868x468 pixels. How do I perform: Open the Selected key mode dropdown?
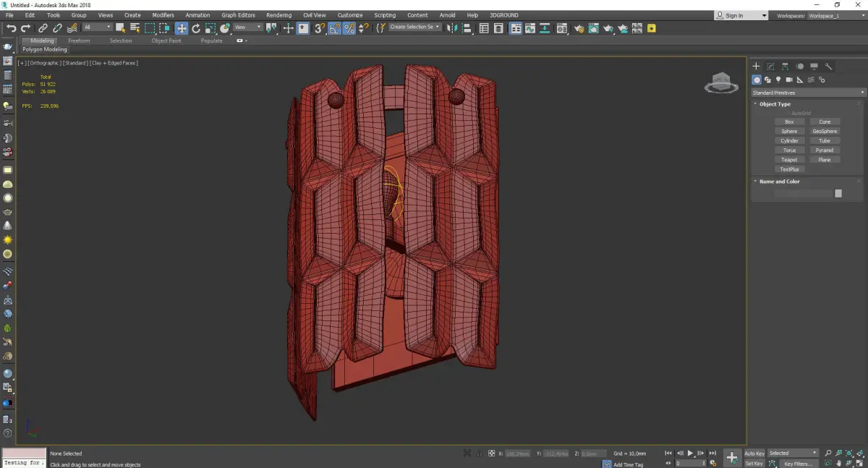click(x=793, y=454)
